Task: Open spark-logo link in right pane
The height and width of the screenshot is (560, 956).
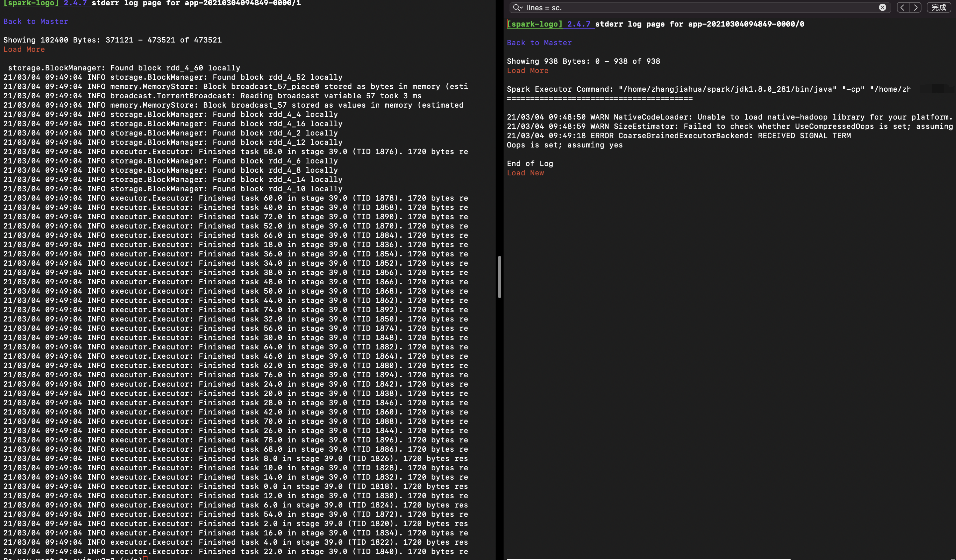Action: (534, 24)
